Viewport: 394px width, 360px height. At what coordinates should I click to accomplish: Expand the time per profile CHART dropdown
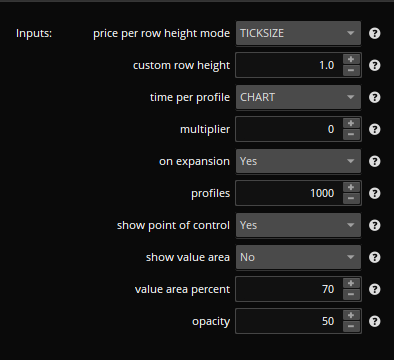298,97
